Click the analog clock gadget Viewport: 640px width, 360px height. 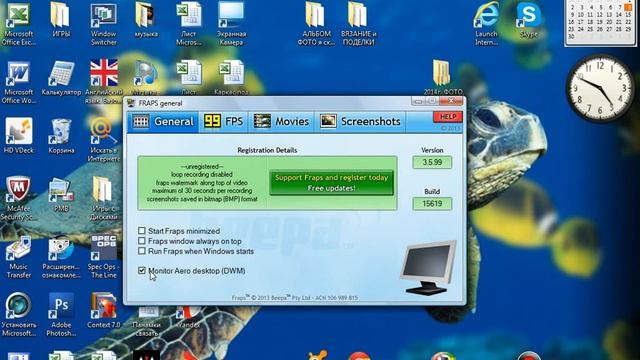click(599, 88)
